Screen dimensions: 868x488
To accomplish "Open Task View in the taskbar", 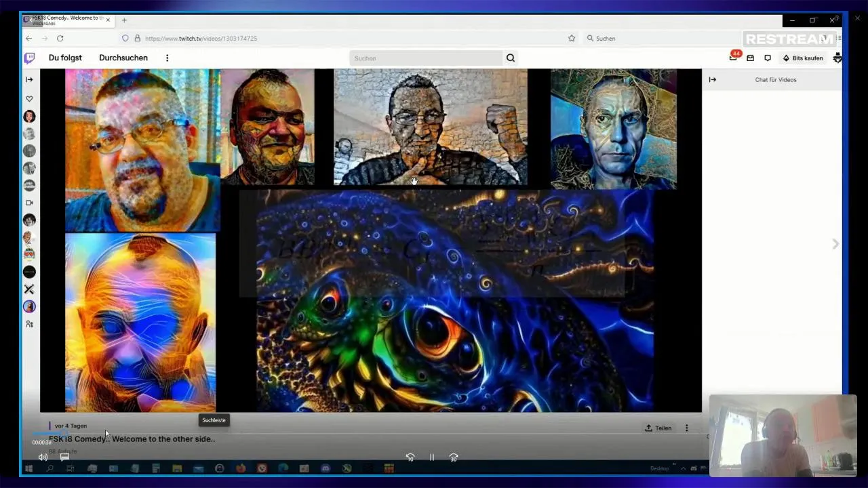I will coord(70,468).
